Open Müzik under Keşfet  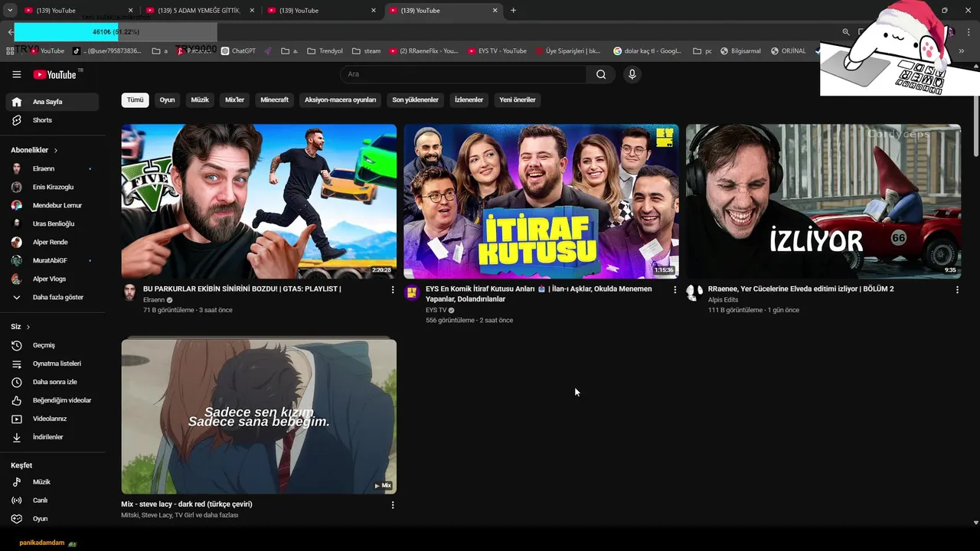pyautogui.click(x=52, y=482)
